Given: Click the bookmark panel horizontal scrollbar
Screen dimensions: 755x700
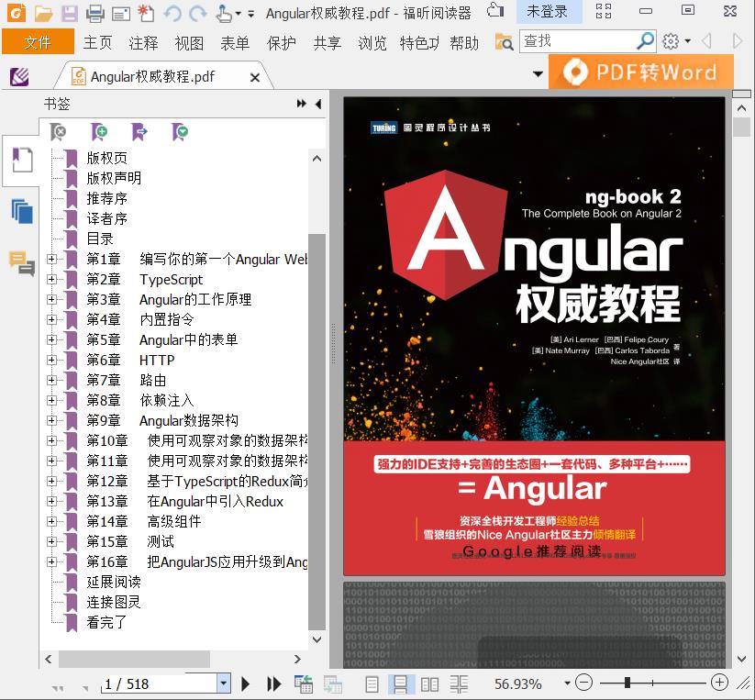Looking at the screenshot, I should tap(134, 659).
